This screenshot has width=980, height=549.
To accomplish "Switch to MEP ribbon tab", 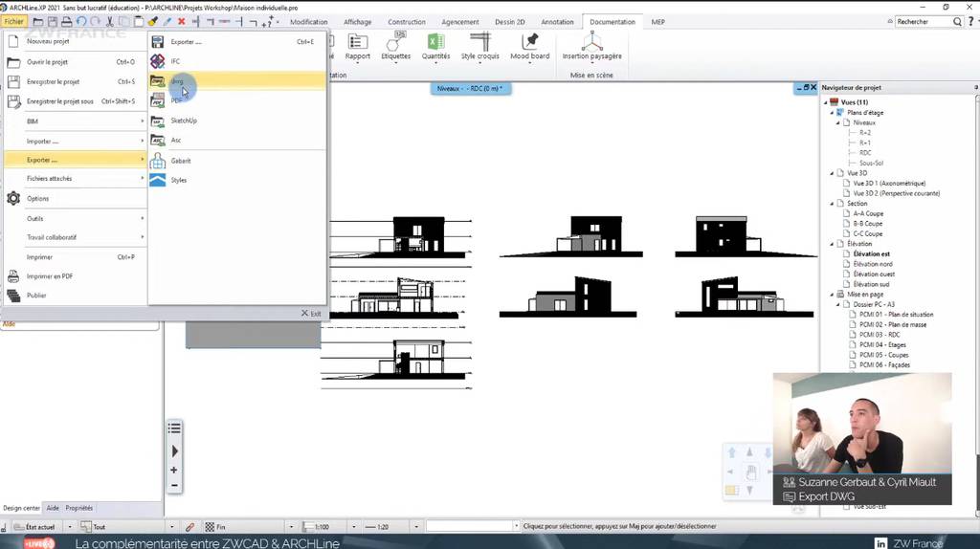I will pyautogui.click(x=657, y=22).
